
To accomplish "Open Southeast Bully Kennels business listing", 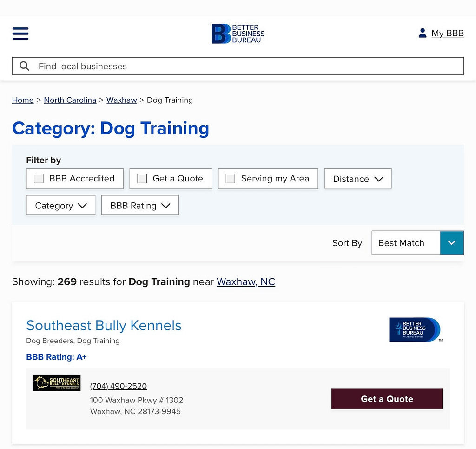I will click(104, 325).
